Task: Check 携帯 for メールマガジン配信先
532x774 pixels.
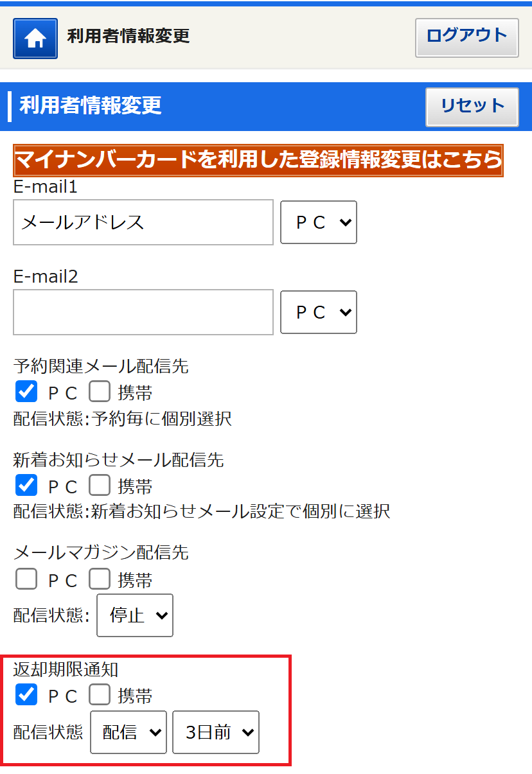Action: pyautogui.click(x=100, y=579)
